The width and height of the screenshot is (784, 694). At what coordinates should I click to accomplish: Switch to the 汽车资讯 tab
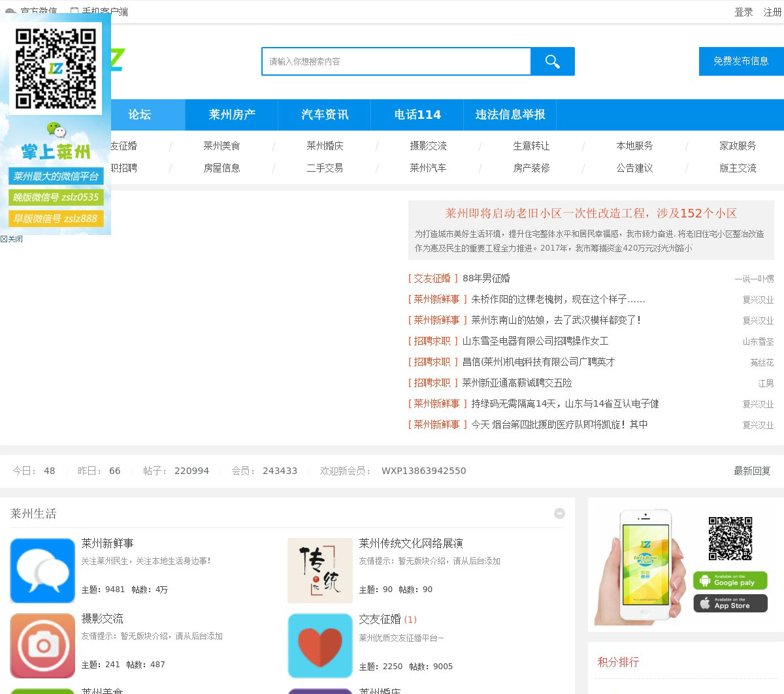pos(325,115)
